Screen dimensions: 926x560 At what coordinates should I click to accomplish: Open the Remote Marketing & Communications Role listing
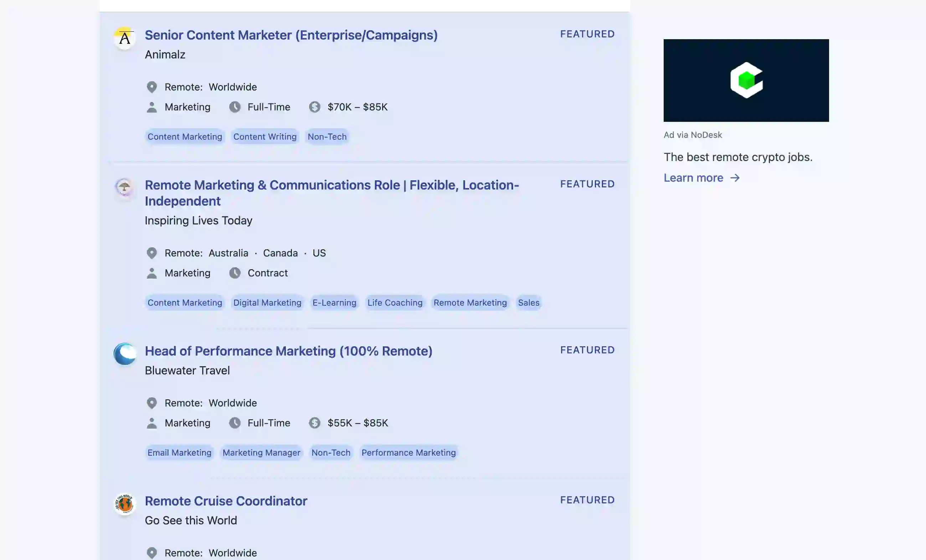point(332,193)
